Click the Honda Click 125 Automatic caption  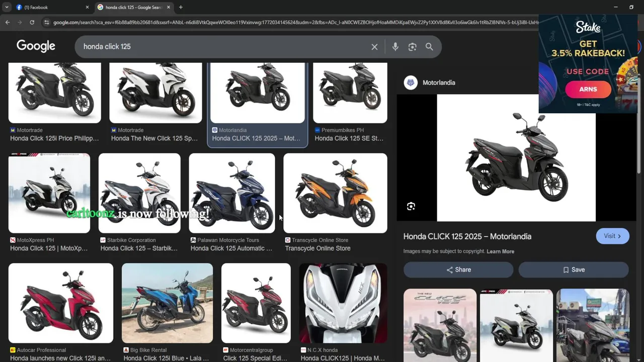[x=231, y=248]
